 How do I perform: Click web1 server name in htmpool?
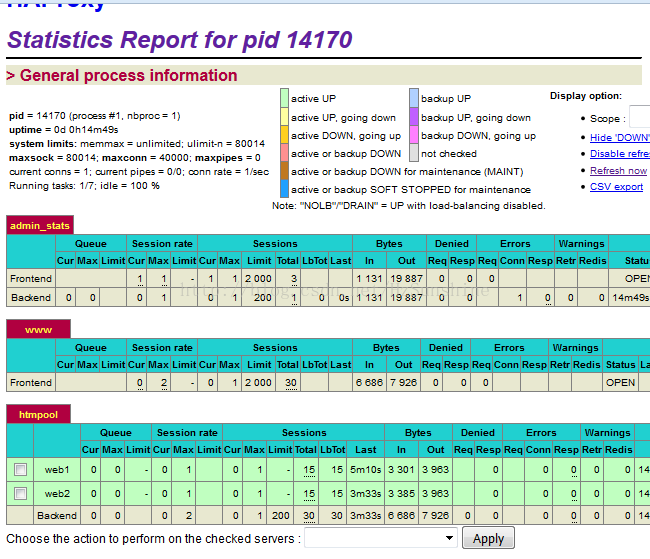57,469
